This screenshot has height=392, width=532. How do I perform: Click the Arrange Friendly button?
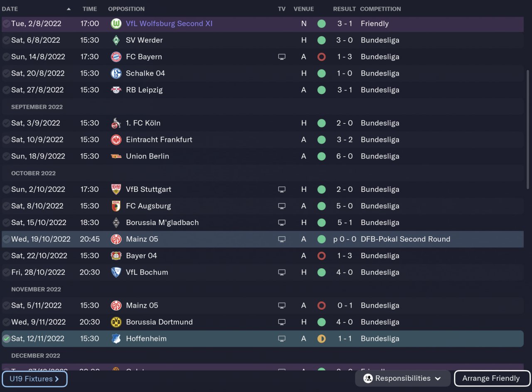492,378
